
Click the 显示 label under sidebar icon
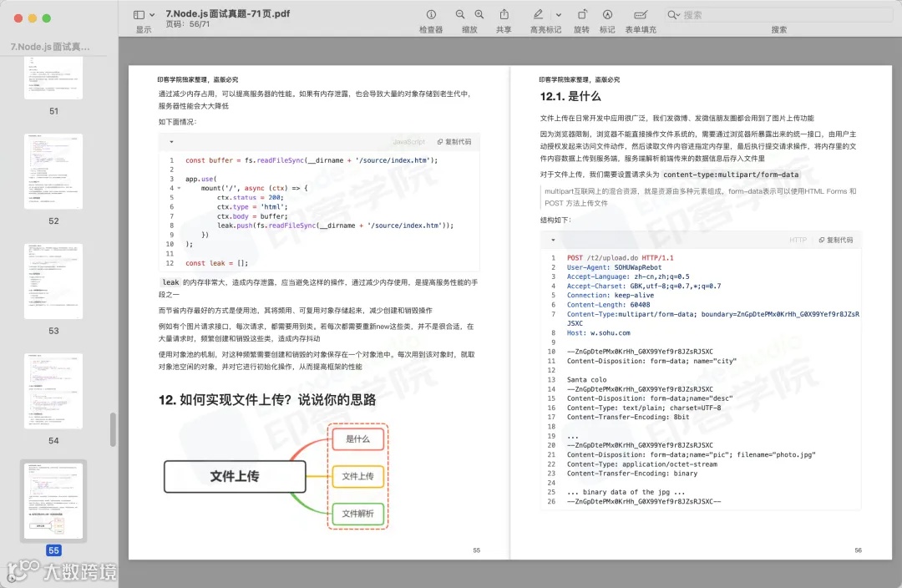pyautogui.click(x=144, y=29)
